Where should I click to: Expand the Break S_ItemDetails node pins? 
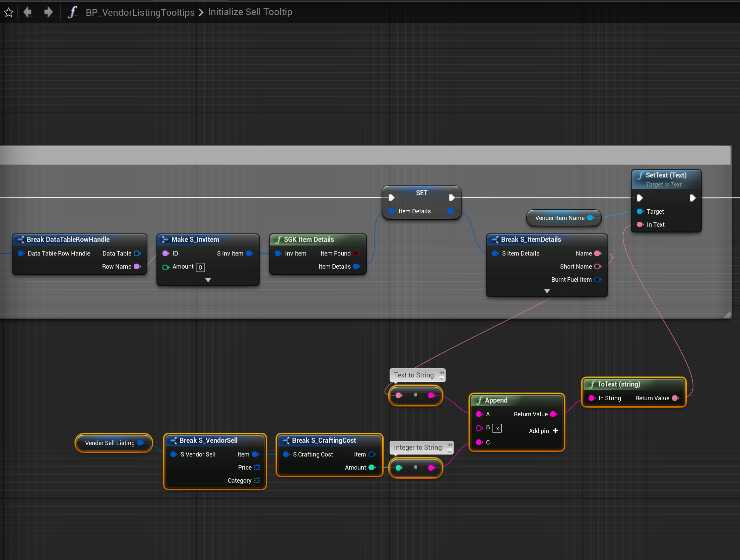tap(547, 291)
